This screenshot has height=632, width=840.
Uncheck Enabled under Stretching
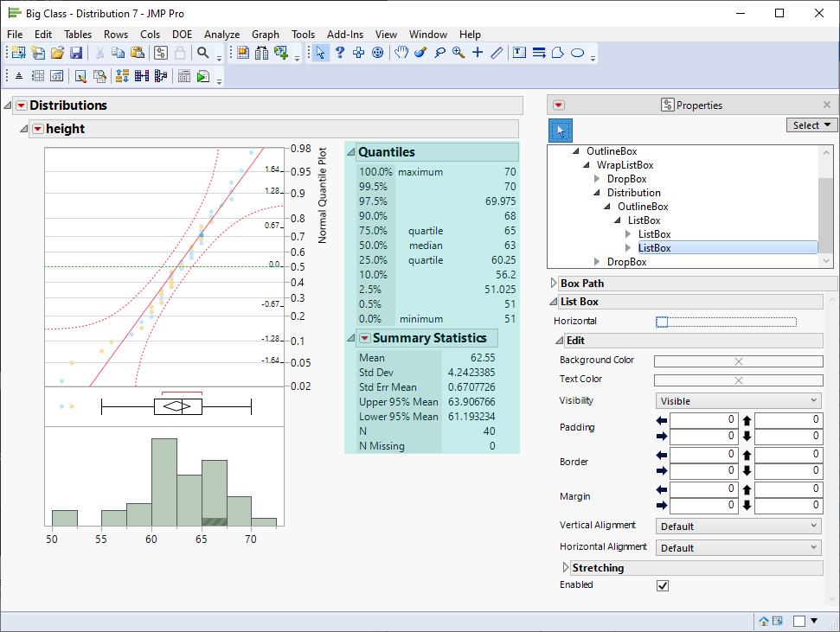pos(663,585)
